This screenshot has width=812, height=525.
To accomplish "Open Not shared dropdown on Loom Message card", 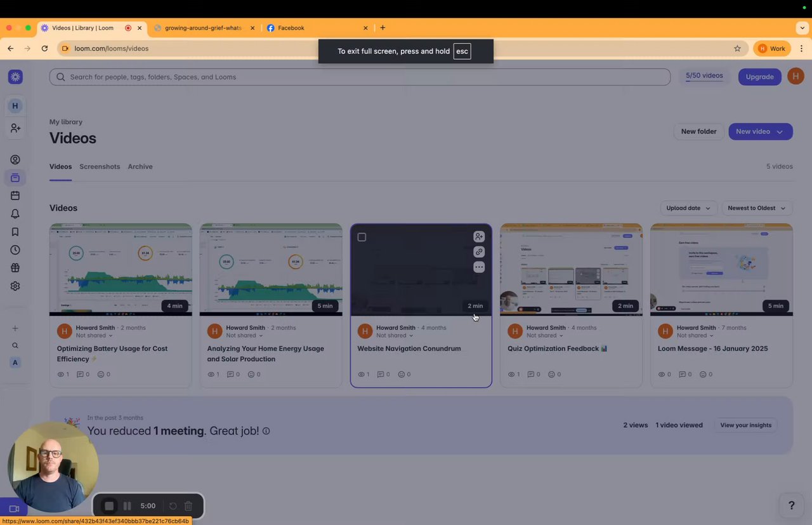I will click(x=695, y=335).
